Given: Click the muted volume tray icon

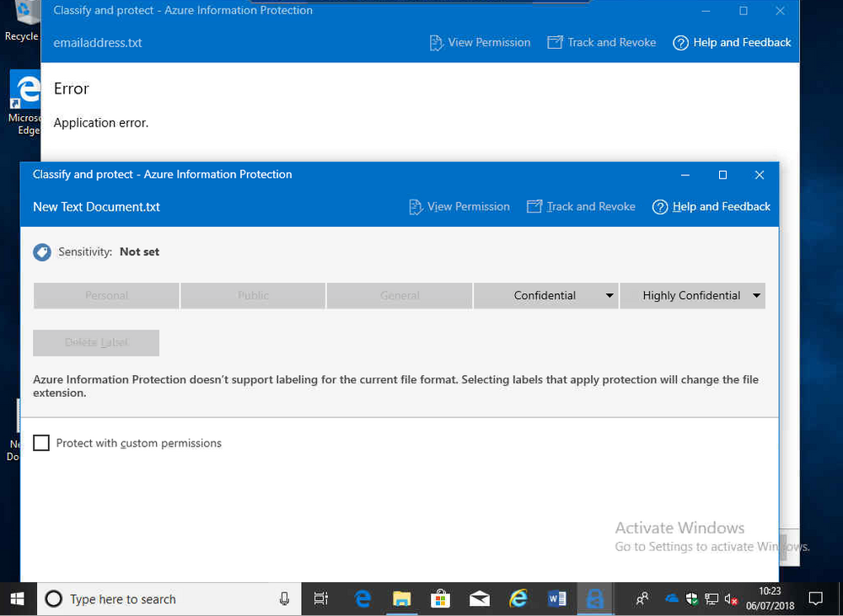Looking at the screenshot, I should (x=731, y=599).
